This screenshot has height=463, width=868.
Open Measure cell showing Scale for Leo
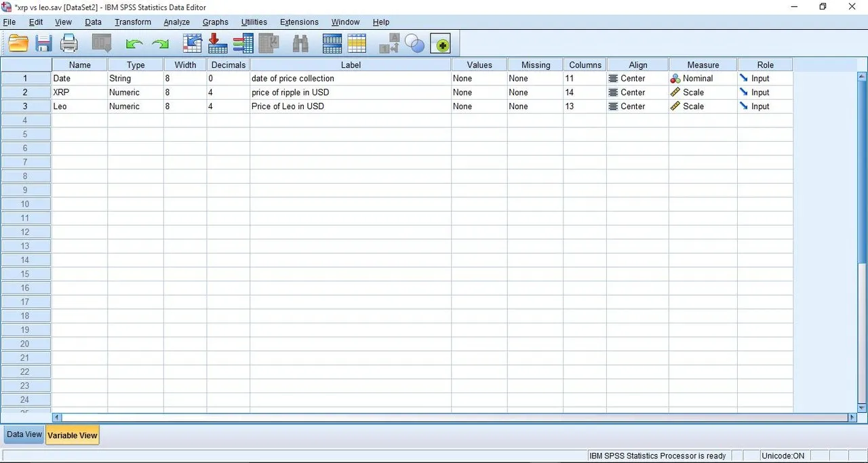(x=703, y=106)
